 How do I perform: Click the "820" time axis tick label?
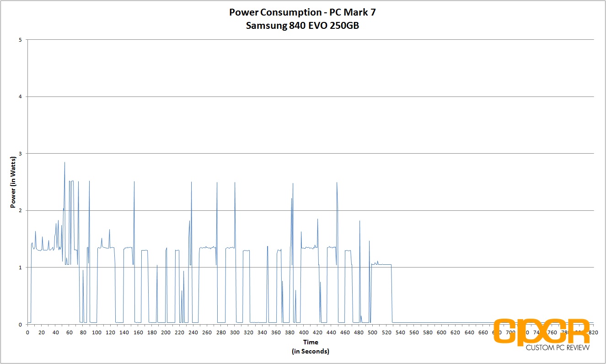pos(593,332)
